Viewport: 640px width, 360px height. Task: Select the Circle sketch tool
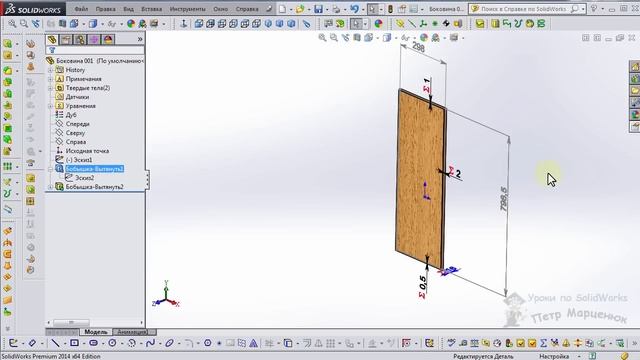point(112,343)
